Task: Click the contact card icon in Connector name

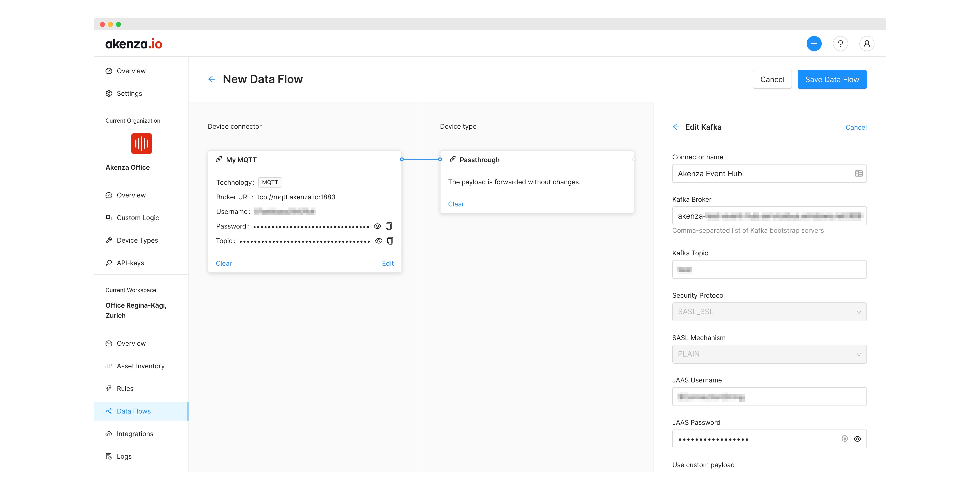Action: point(859,173)
